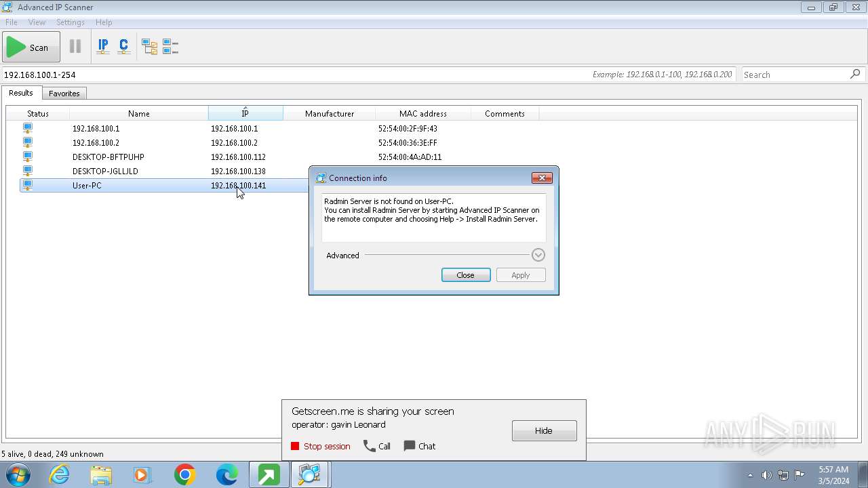The height and width of the screenshot is (488, 868).
Task: Stop the Getscreen.me session
Action: (321, 446)
